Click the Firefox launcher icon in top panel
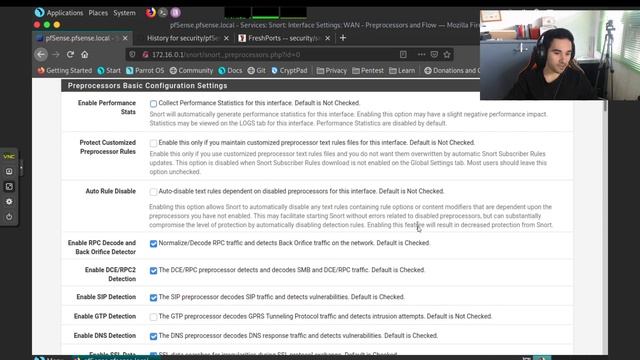This screenshot has width=640, height=360. point(150,13)
